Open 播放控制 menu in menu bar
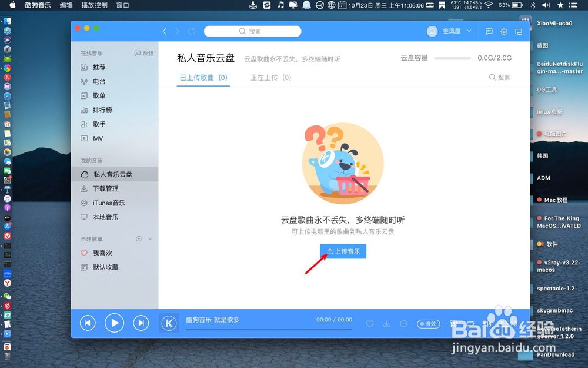The image size is (588, 368). point(95,5)
